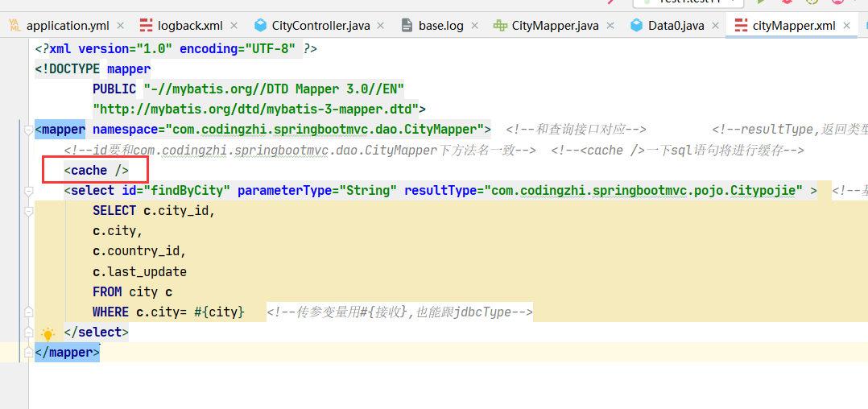The height and width of the screenshot is (409, 868).
Task: Close the application.yml tab
Action: 119,26
